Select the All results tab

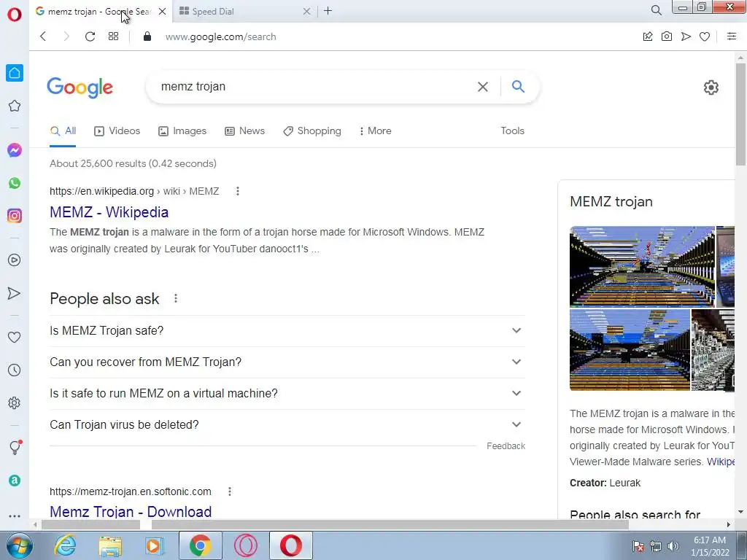coord(63,131)
